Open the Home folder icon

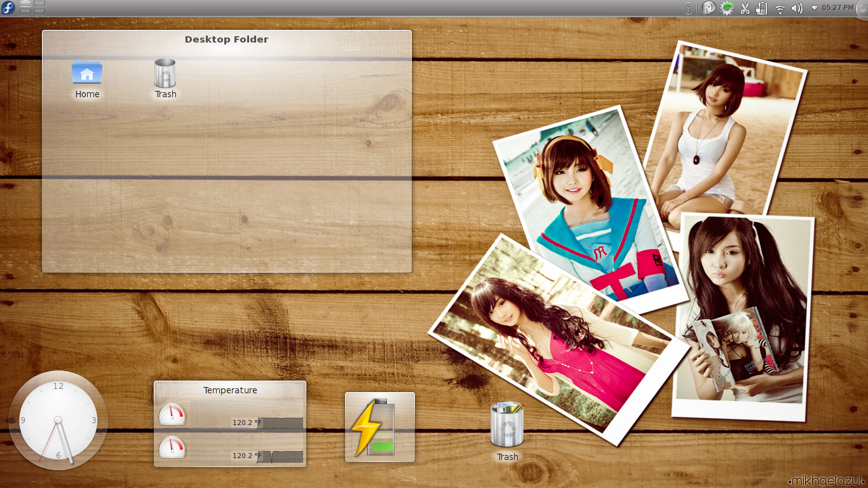(87, 74)
